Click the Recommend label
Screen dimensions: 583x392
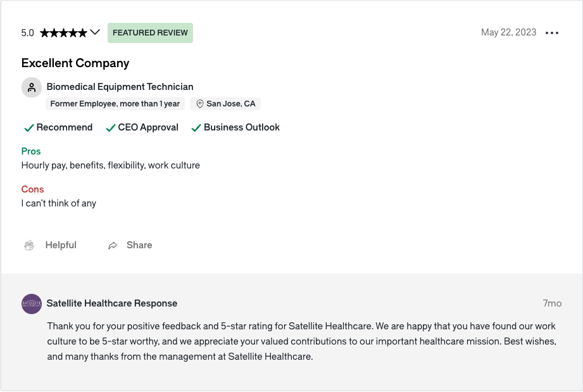(65, 127)
